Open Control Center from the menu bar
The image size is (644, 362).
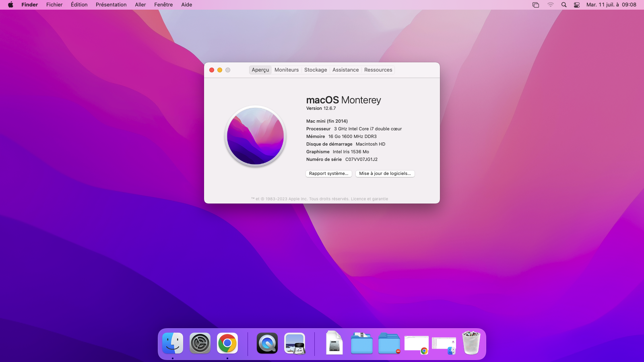tap(576, 4)
